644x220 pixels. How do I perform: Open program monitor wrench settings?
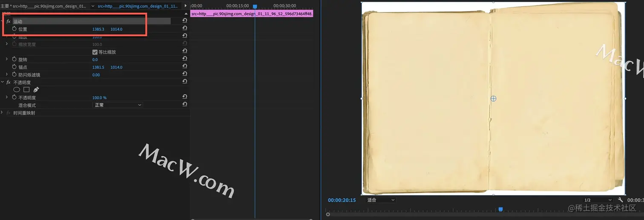click(621, 200)
